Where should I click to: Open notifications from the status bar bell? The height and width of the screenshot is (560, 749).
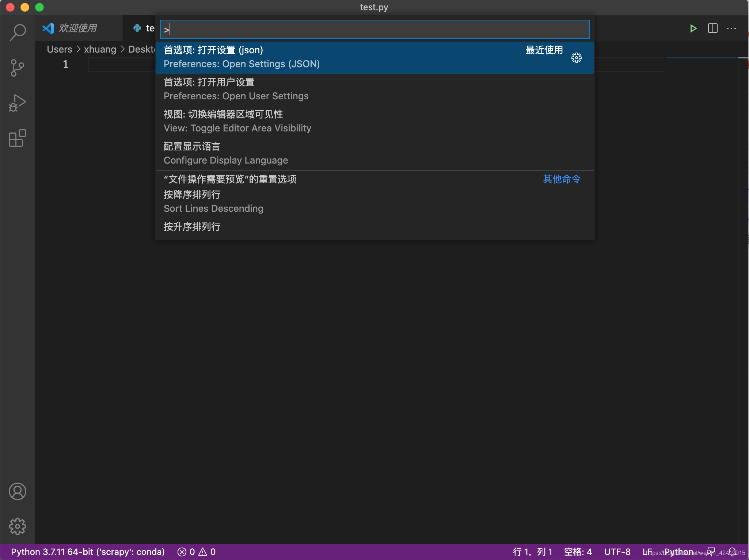coord(733,552)
